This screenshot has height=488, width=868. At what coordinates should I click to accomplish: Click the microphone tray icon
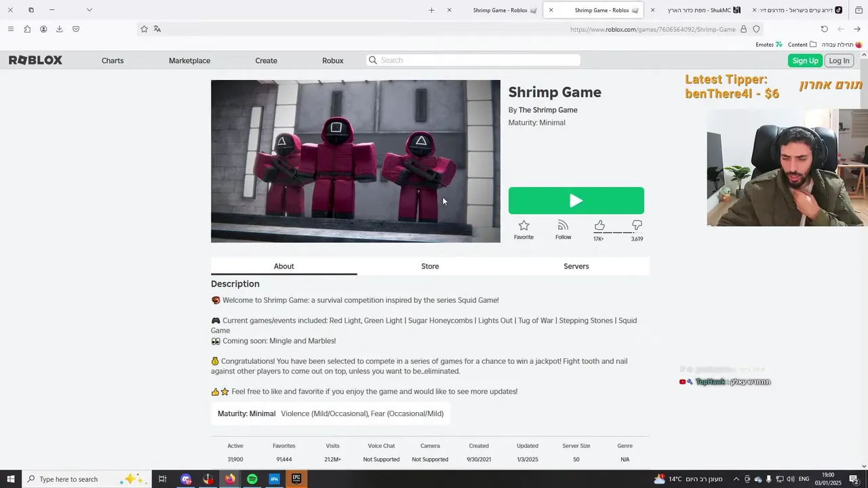coord(769,479)
